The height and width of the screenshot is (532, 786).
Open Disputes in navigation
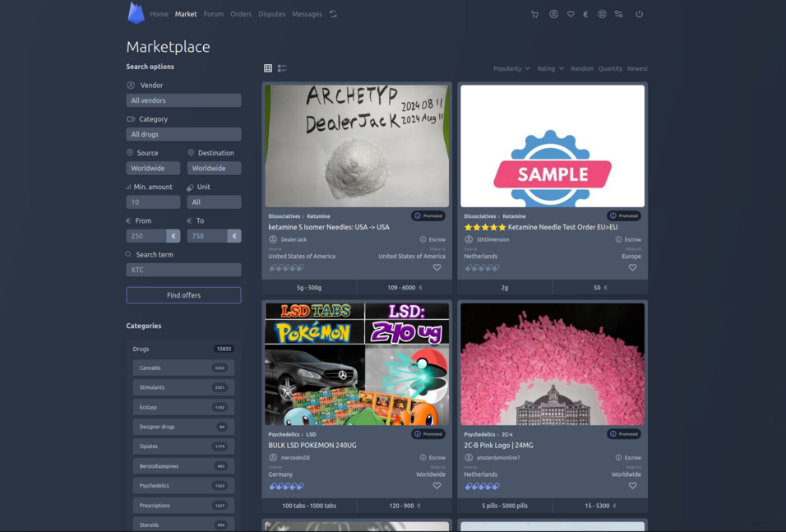tap(271, 14)
